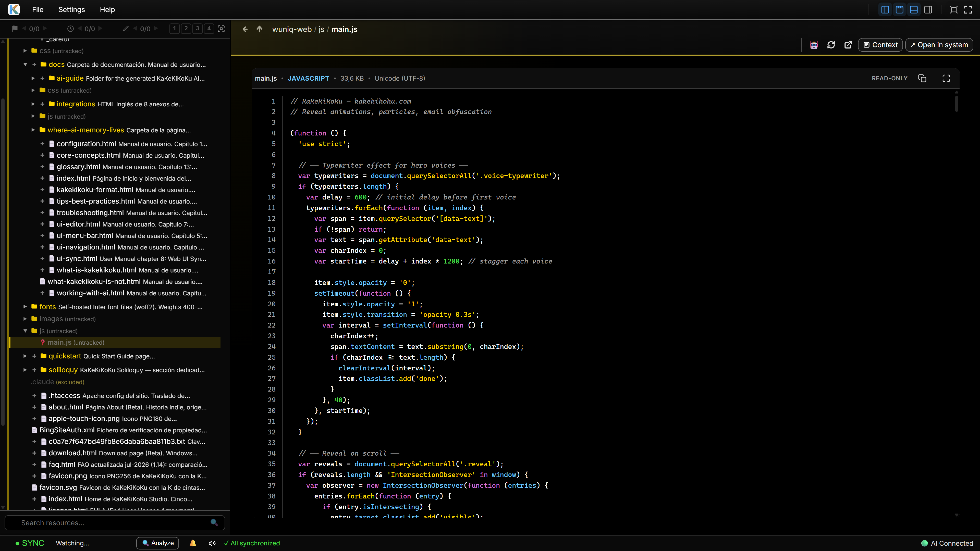Select configuration.html in the tree
The image size is (980, 551).
(86, 144)
